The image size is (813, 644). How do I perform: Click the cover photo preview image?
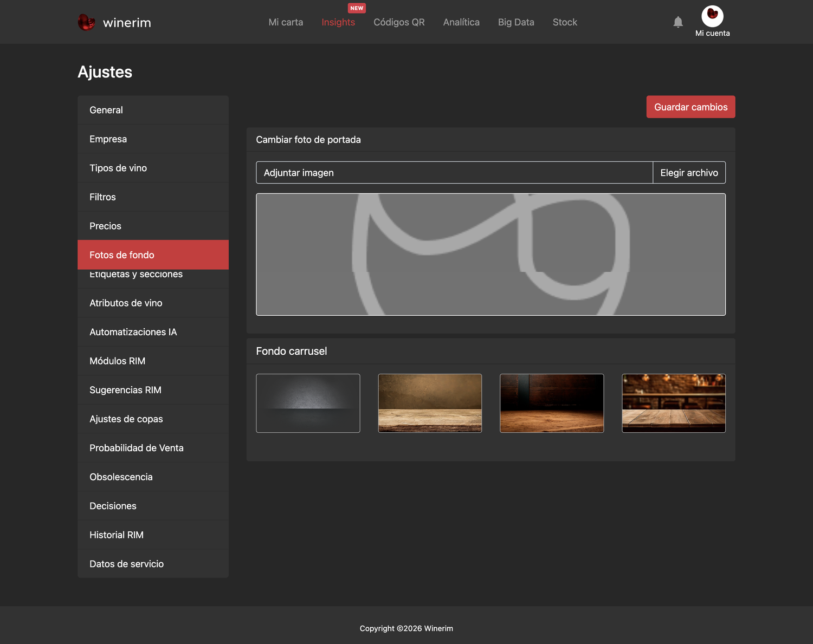[x=491, y=255]
